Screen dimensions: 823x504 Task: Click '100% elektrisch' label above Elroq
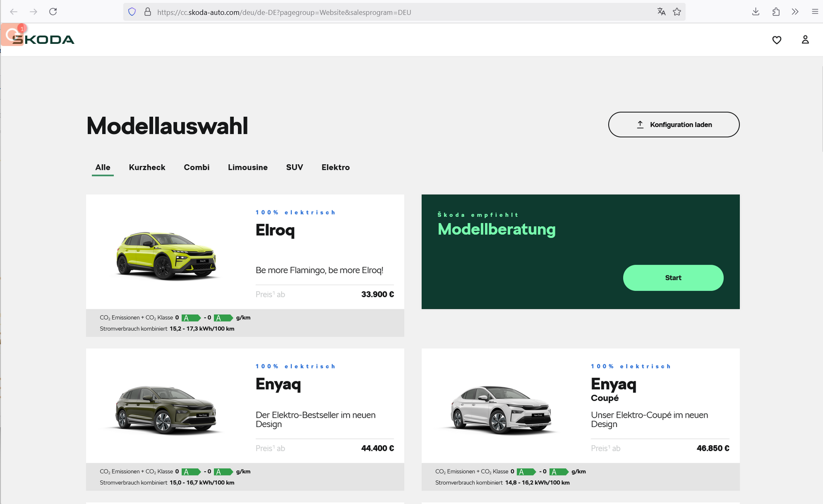(x=295, y=212)
